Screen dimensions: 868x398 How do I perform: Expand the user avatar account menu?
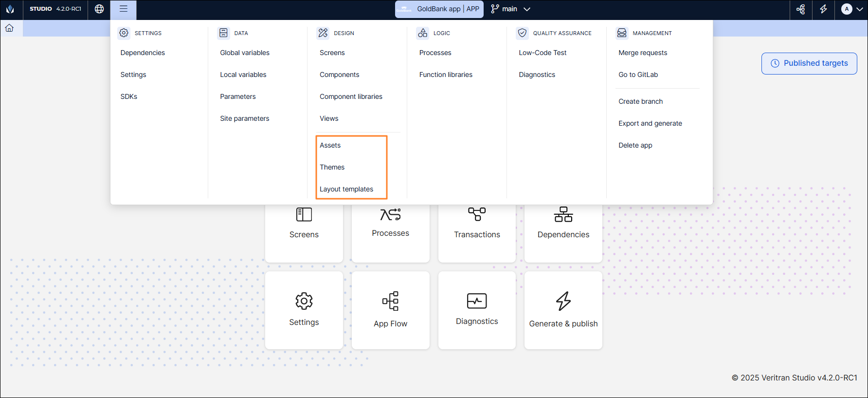coord(852,9)
